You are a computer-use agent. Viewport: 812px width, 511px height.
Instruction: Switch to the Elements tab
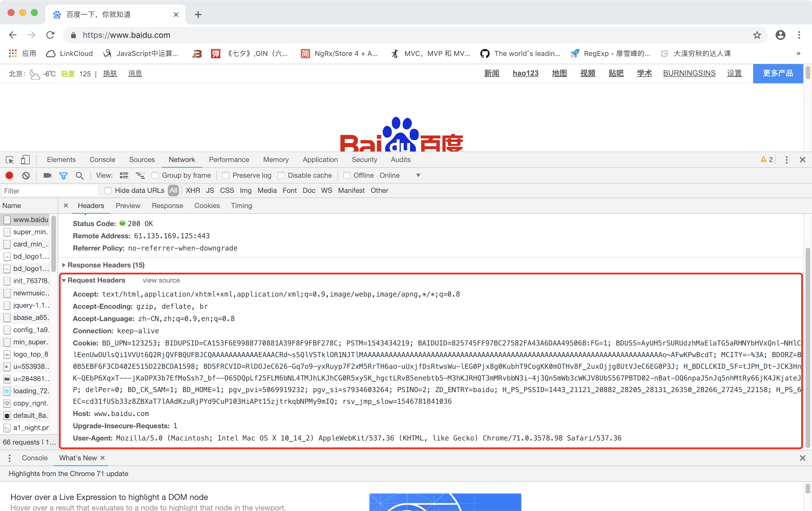pos(61,159)
